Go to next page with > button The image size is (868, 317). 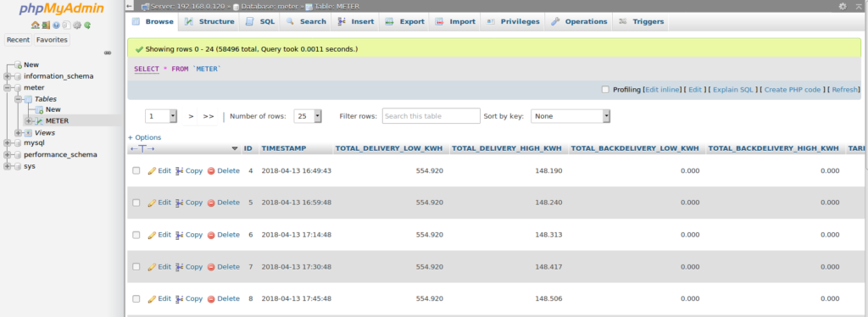[191, 116]
